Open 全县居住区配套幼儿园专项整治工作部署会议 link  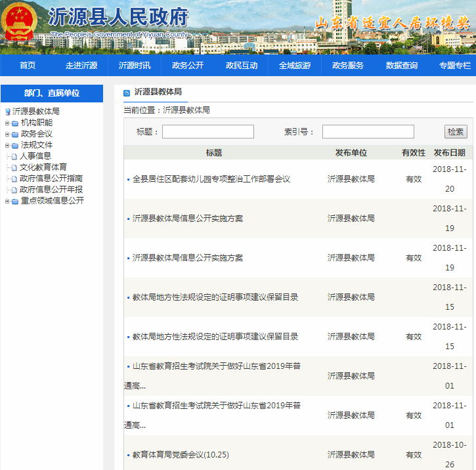click(211, 179)
